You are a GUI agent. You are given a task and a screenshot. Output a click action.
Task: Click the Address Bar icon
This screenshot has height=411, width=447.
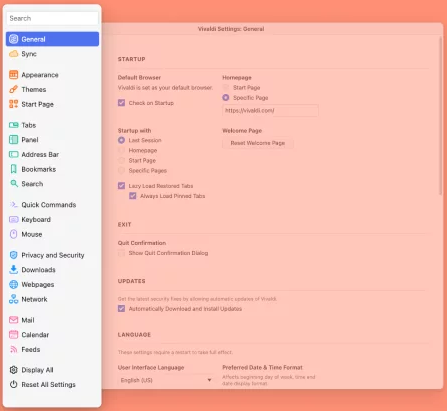coord(14,154)
